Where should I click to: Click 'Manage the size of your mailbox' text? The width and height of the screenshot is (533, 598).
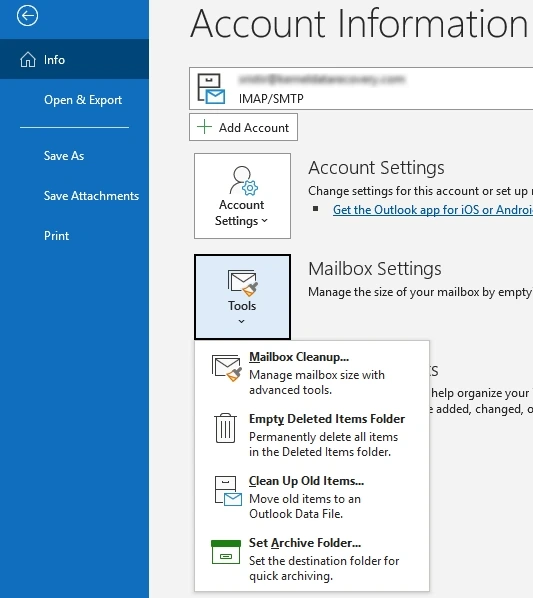[421, 292]
